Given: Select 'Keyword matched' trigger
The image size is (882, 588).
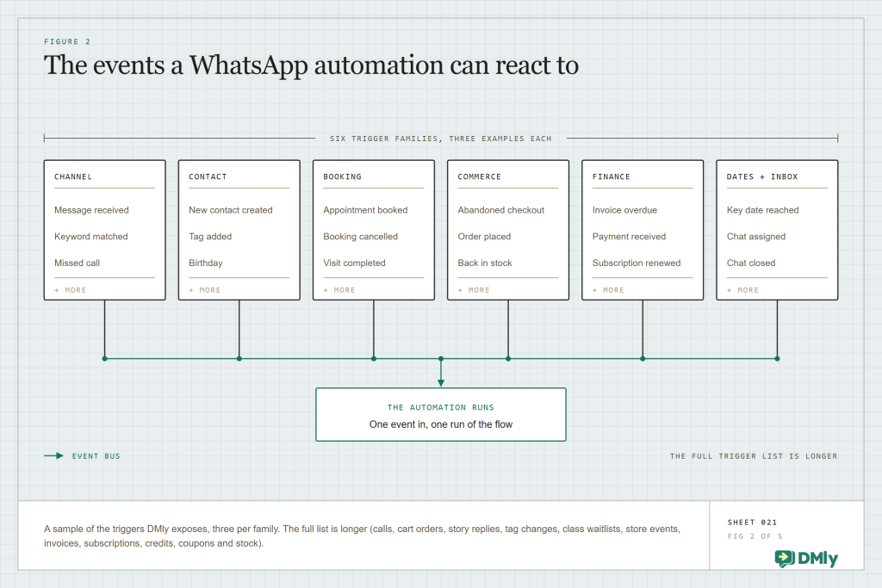Looking at the screenshot, I should tap(91, 237).
